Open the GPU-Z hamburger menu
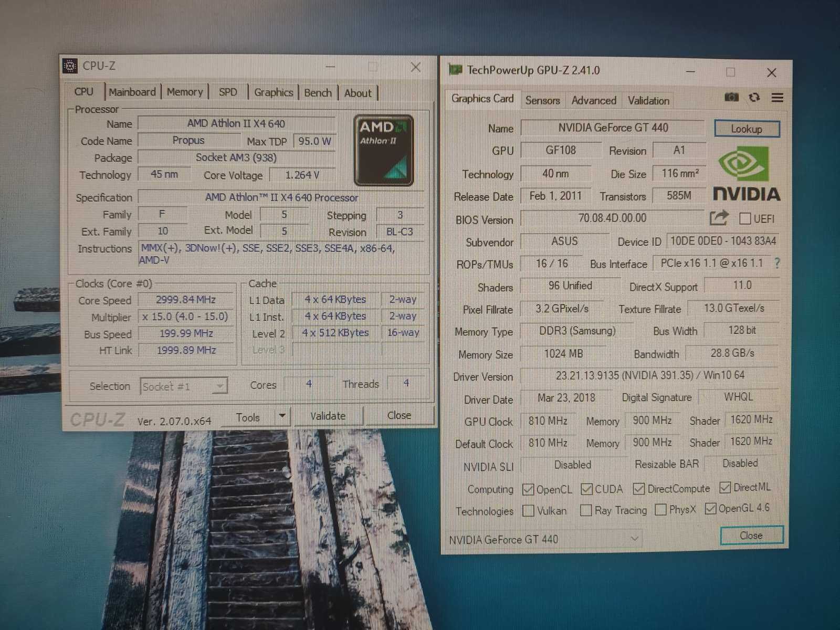This screenshot has height=630, width=840. point(778,98)
